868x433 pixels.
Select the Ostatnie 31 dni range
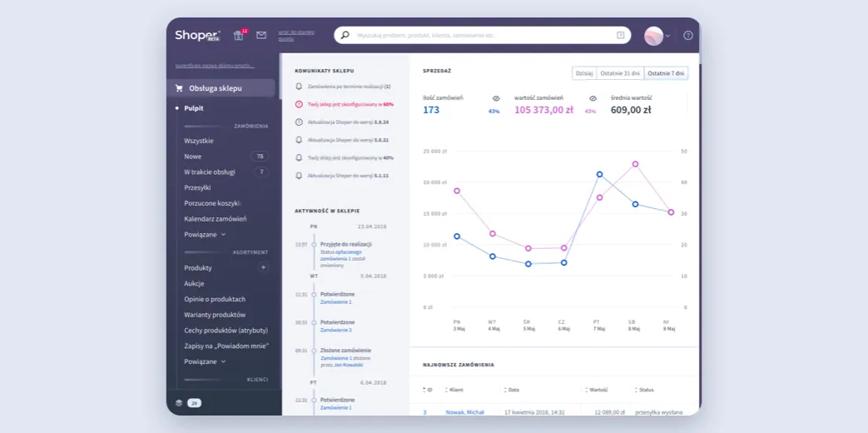tap(620, 73)
